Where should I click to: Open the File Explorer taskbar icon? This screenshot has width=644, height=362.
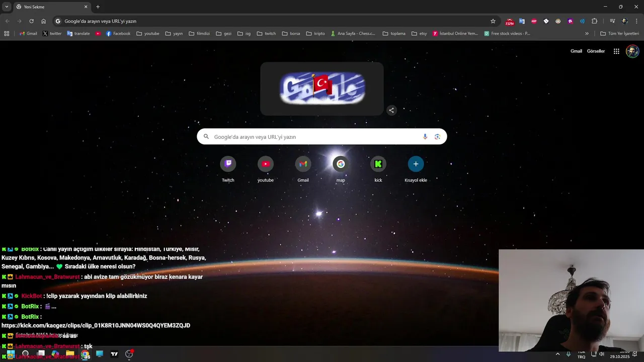click(x=70, y=354)
